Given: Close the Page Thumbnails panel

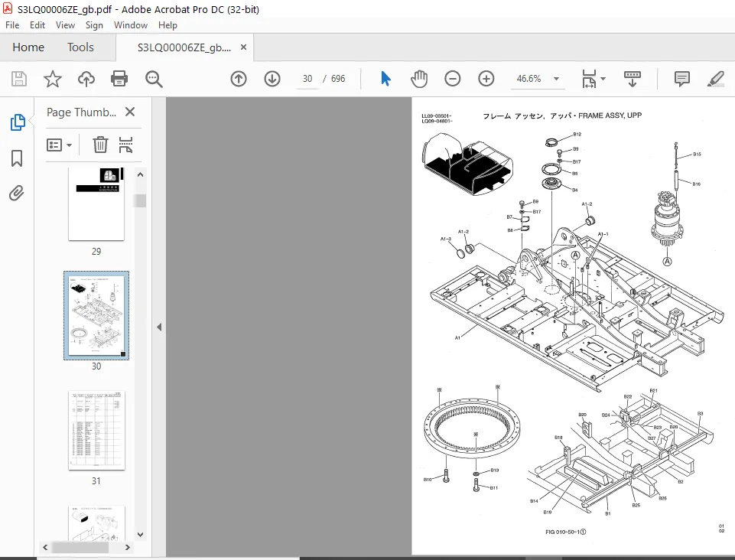Looking at the screenshot, I should pos(130,112).
